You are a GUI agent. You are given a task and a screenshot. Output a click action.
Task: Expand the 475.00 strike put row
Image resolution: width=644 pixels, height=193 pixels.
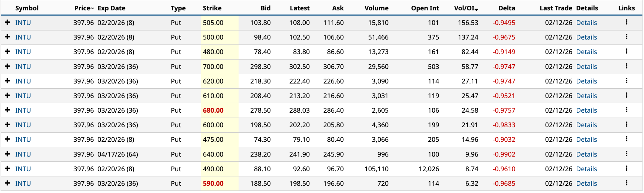click(x=8, y=139)
